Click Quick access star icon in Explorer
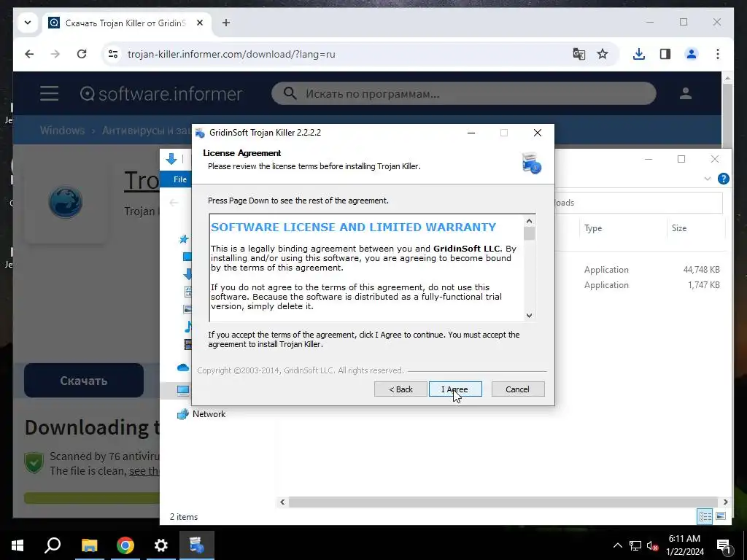Image resolution: width=747 pixels, height=560 pixels. click(x=183, y=239)
